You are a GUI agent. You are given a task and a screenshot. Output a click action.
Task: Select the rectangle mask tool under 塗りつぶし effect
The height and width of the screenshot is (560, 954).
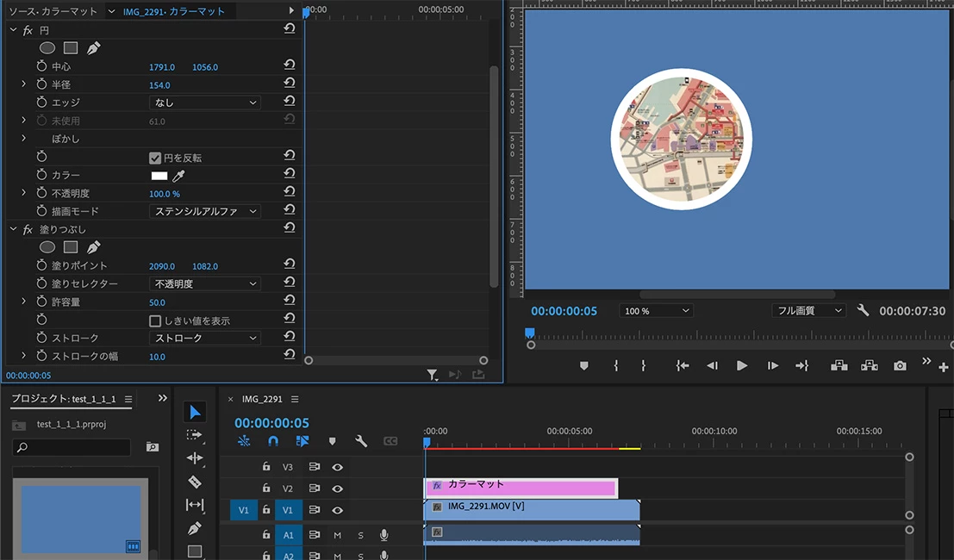71,247
